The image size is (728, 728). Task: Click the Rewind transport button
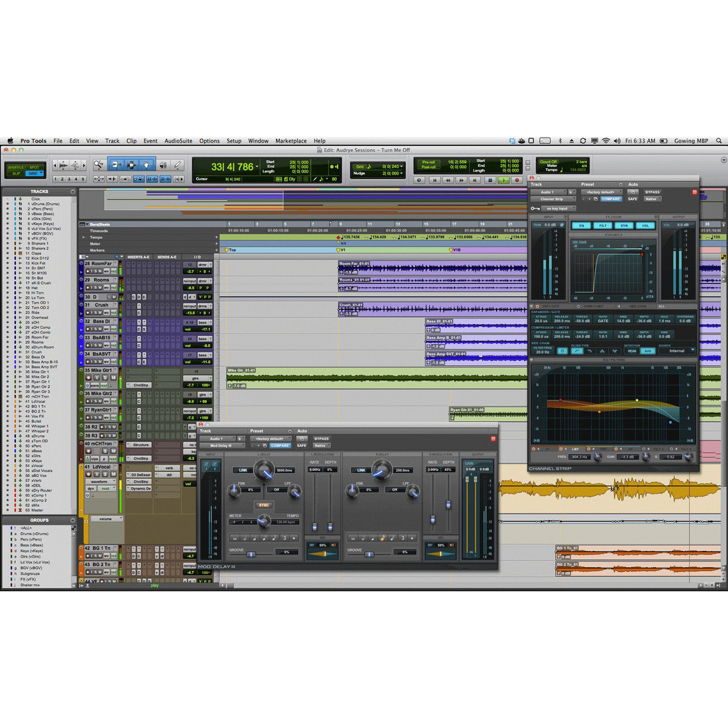click(448, 180)
